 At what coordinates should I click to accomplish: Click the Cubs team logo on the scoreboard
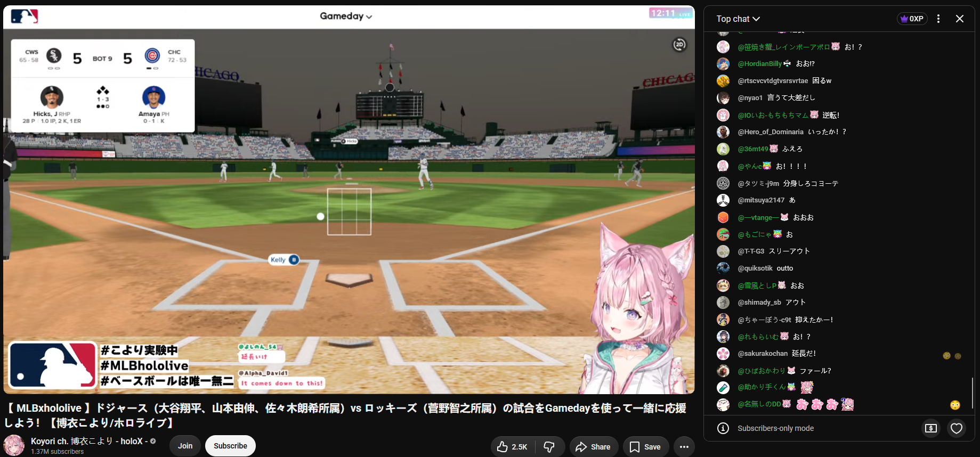pyautogui.click(x=152, y=55)
